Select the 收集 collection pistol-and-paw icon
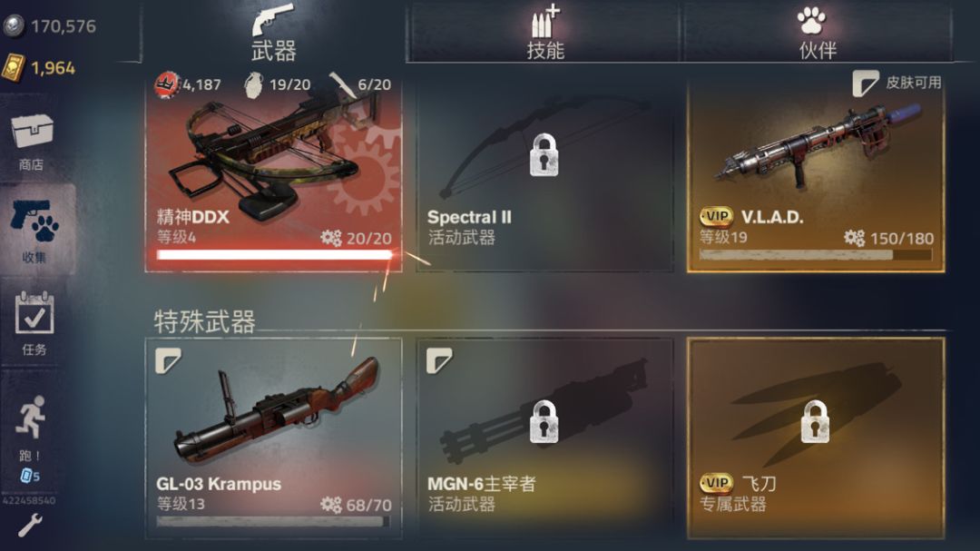Viewport: 980px width, 551px height. click(x=34, y=221)
